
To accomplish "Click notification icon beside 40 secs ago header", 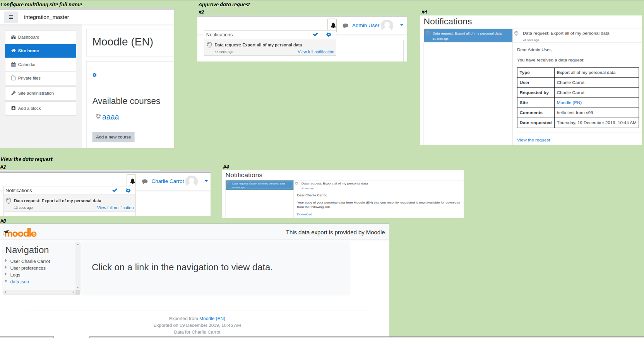I will coord(296,184).
